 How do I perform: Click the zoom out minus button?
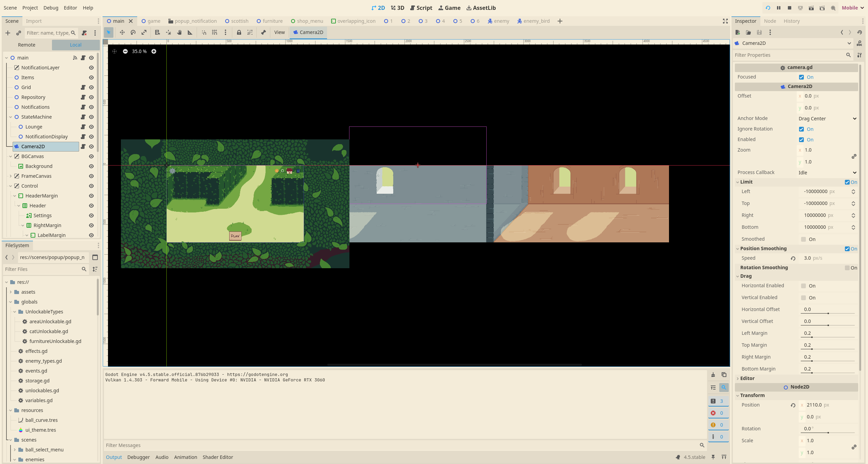[125, 51]
